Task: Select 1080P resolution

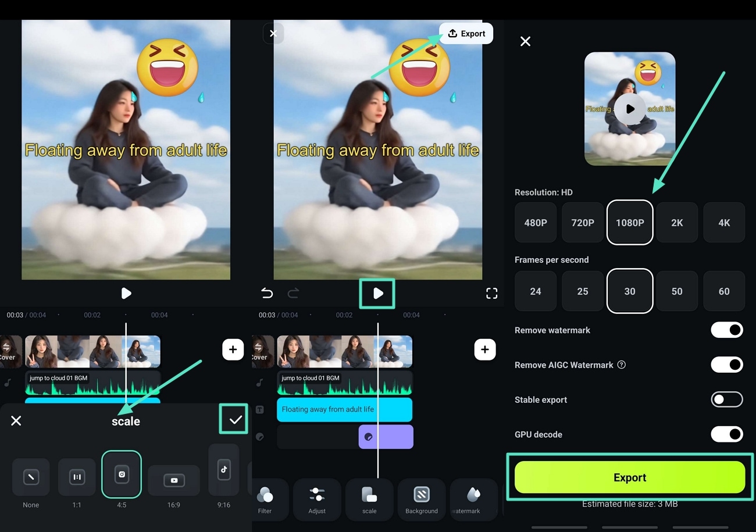Action: tap(630, 223)
